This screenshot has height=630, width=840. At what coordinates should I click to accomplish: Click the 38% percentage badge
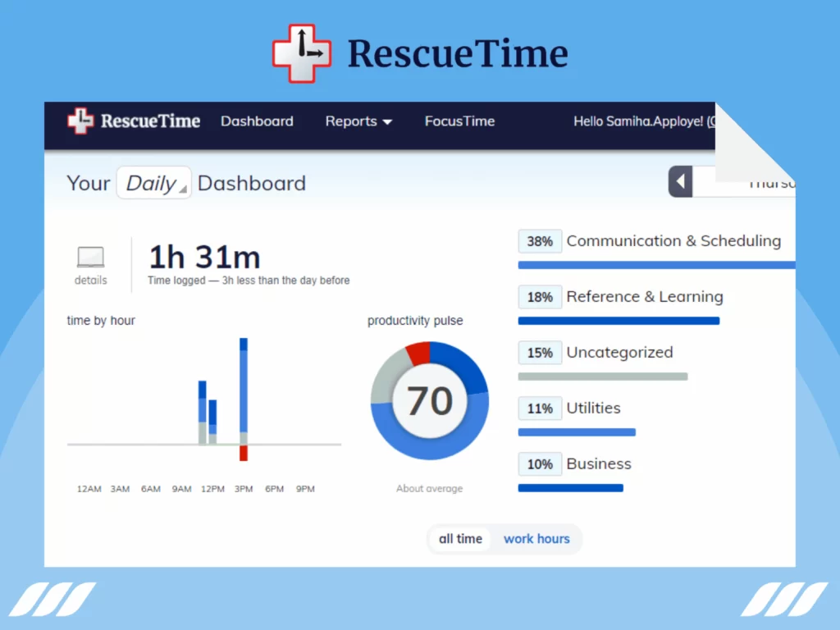539,241
